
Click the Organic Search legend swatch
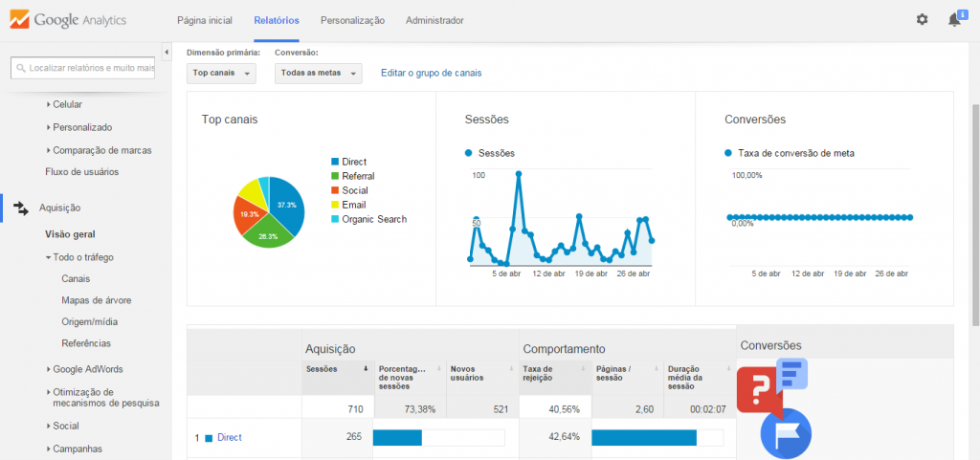(335, 220)
